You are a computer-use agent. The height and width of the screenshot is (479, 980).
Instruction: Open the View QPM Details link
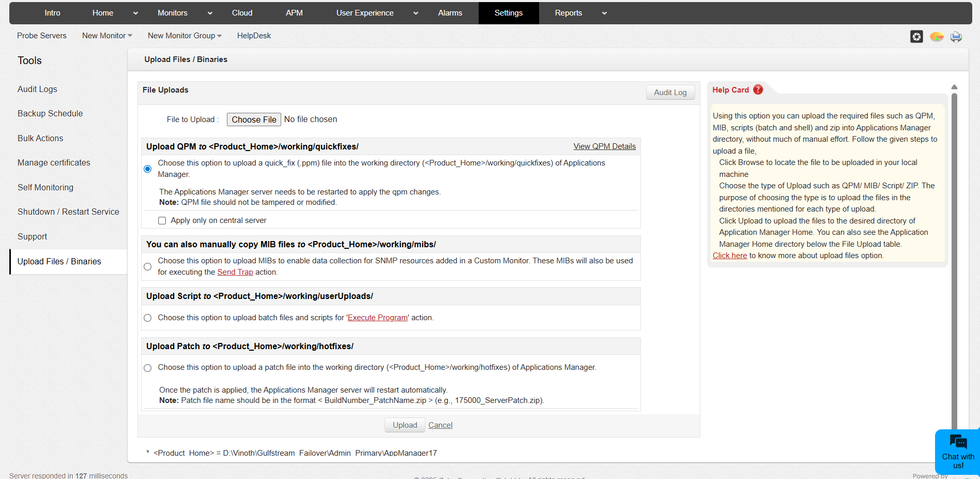pos(604,146)
